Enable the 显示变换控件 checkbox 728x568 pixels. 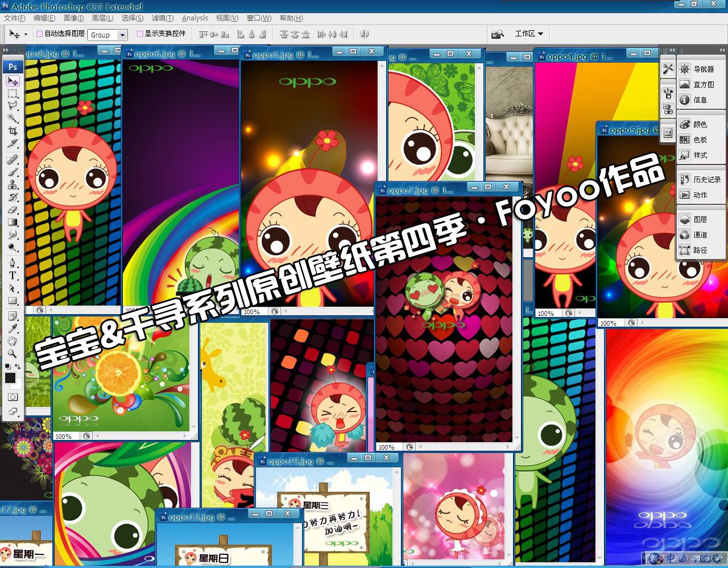coord(140,34)
